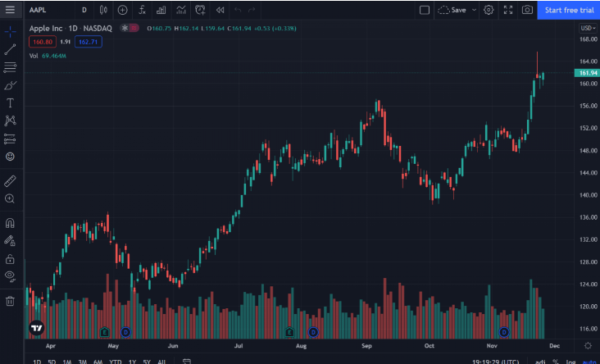600x364 pixels.
Task: Click the Apple Inc 1D NASDAQ title
Action: pos(70,28)
